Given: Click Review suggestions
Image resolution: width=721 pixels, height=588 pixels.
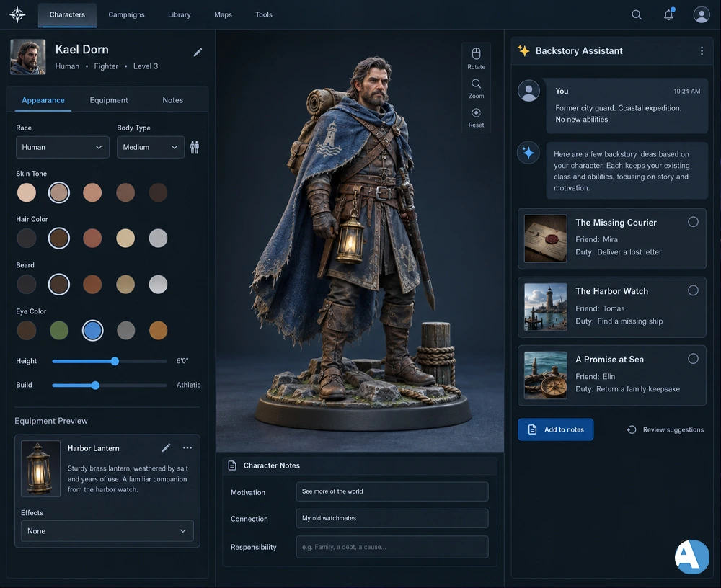Looking at the screenshot, I should pos(665,429).
